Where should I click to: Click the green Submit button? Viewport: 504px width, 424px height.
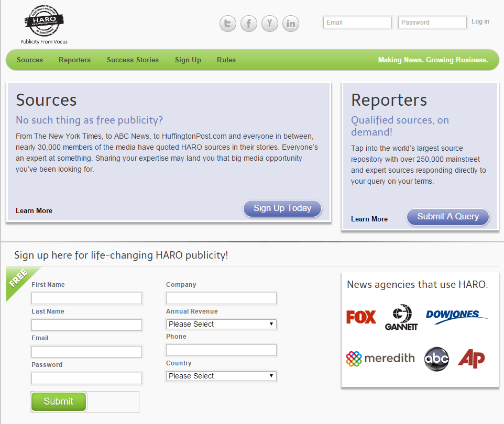(59, 401)
